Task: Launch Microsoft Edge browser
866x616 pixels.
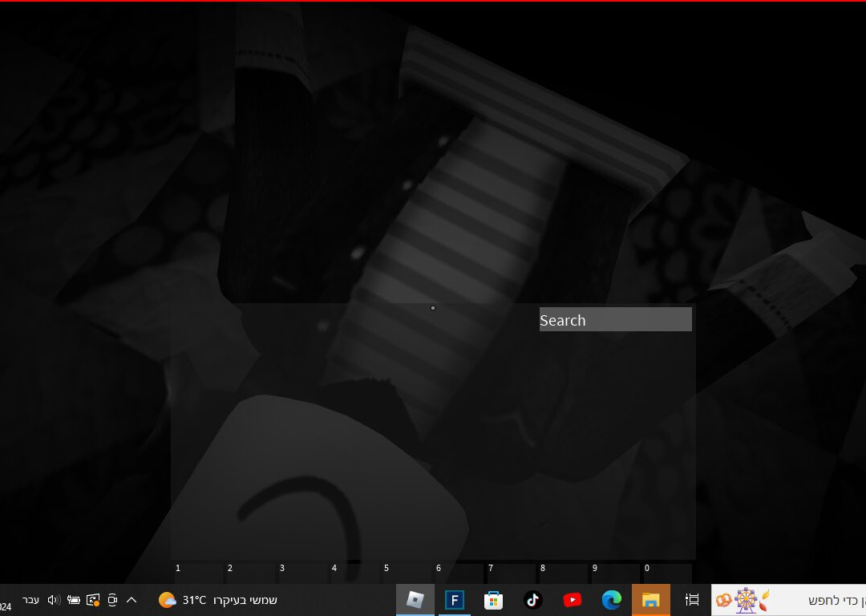Action: pyautogui.click(x=612, y=600)
